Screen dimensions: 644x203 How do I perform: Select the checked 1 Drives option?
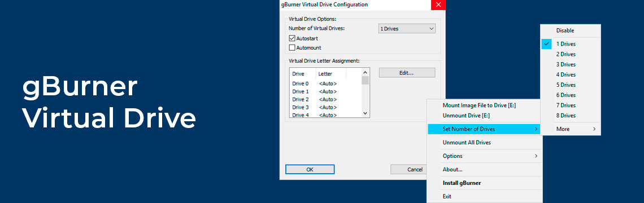[571, 44]
